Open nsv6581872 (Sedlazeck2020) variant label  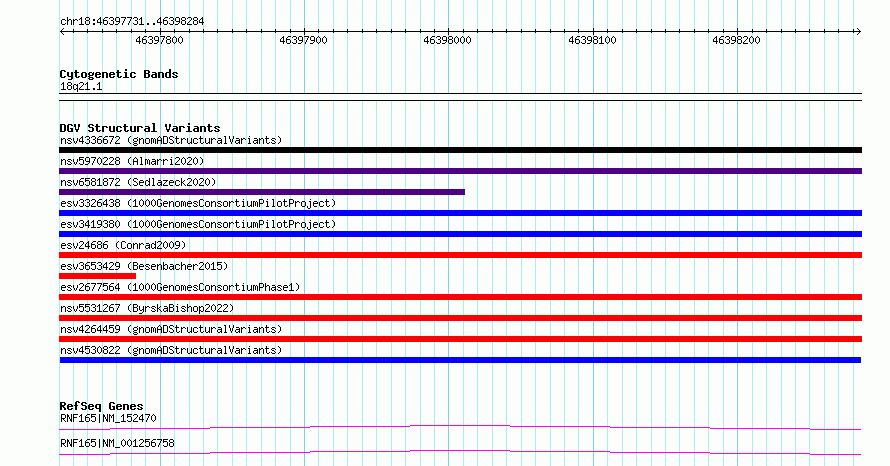coord(138,182)
